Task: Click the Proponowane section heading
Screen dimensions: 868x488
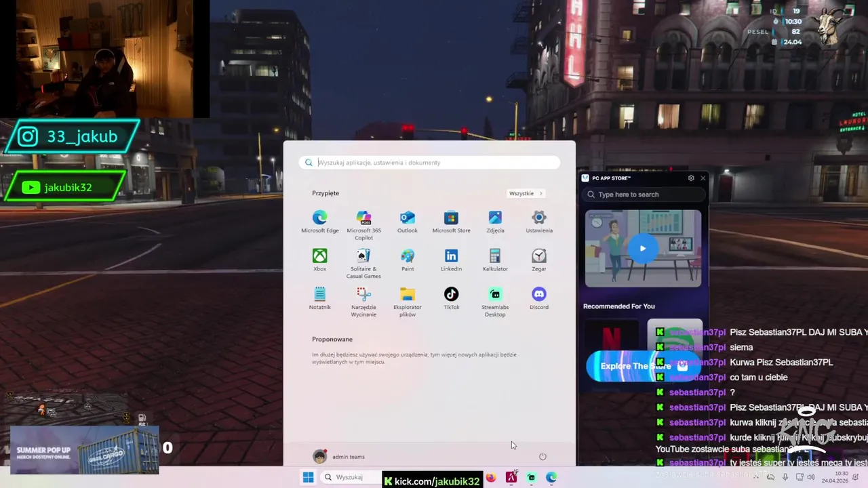Action: click(332, 339)
